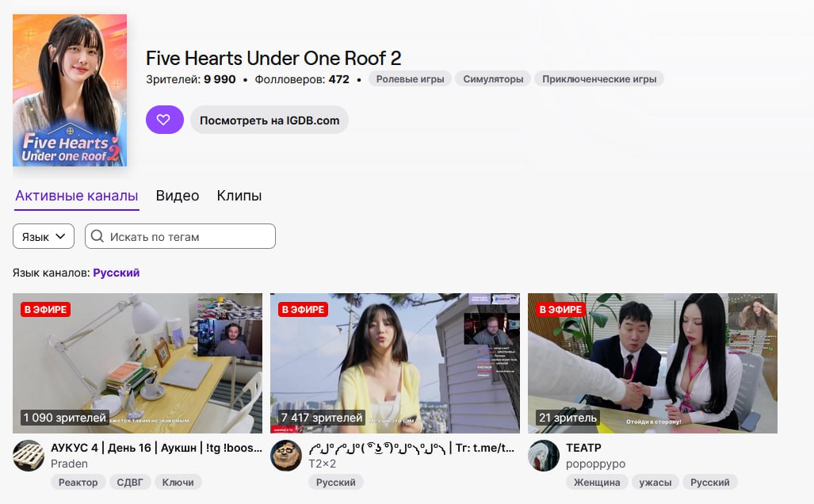Click Русский tag under ТЕАТР stream

coord(710,482)
